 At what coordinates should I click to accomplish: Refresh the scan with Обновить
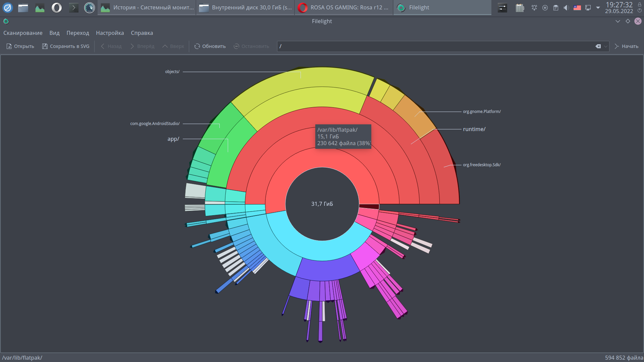coord(210,46)
